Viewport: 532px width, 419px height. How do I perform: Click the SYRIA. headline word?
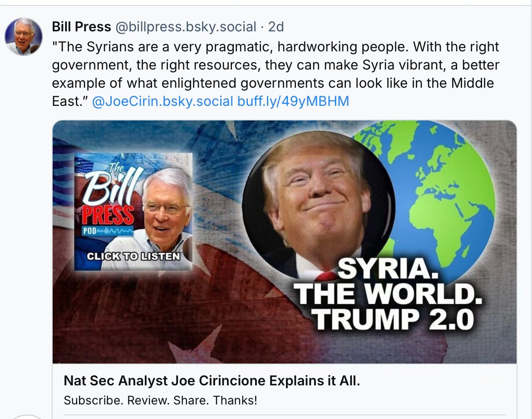[x=388, y=268]
